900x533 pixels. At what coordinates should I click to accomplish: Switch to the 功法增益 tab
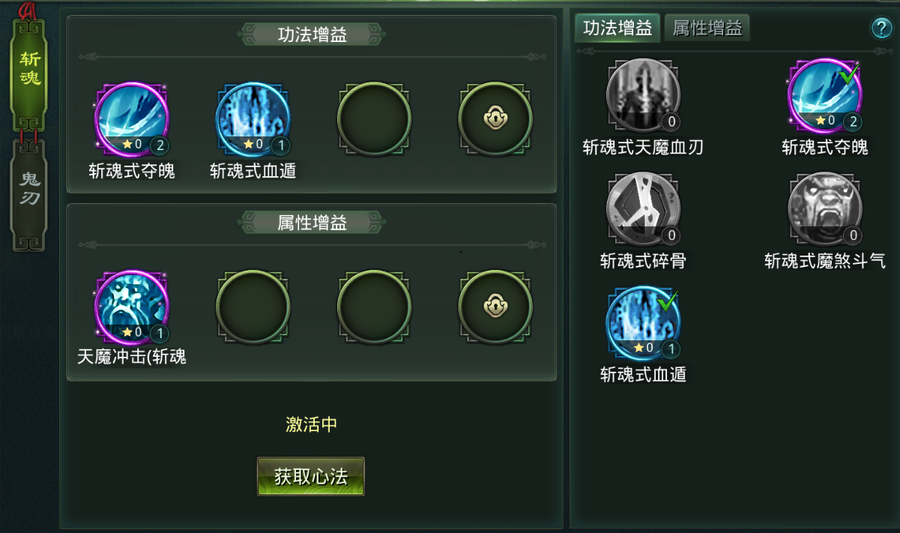pos(618,28)
